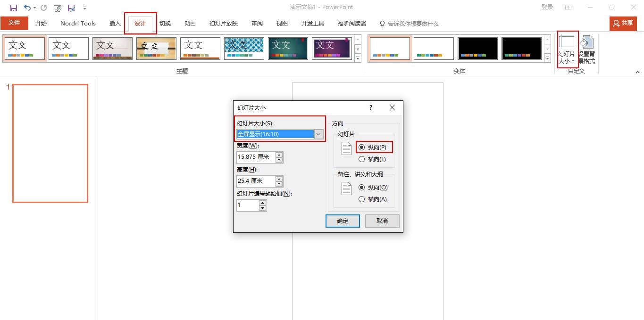This screenshot has width=644, height=320.
Task: Select the 横向(L) slide orientation radio button
Action: point(362,159)
